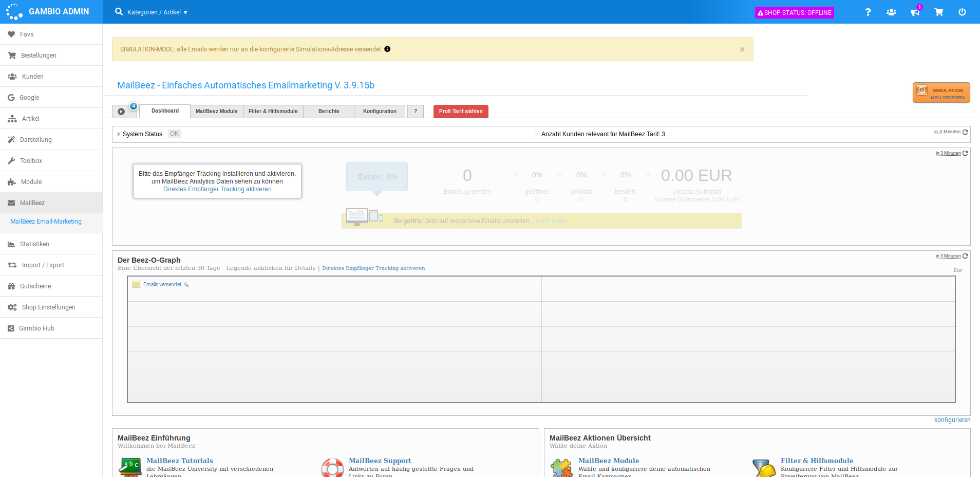Click the MailBeez Tutorials chalkboard icon
The width and height of the screenshot is (980, 477).
pos(130,467)
